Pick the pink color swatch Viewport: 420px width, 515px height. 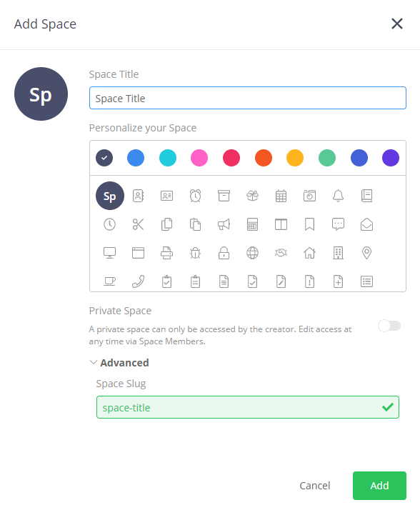coord(199,158)
